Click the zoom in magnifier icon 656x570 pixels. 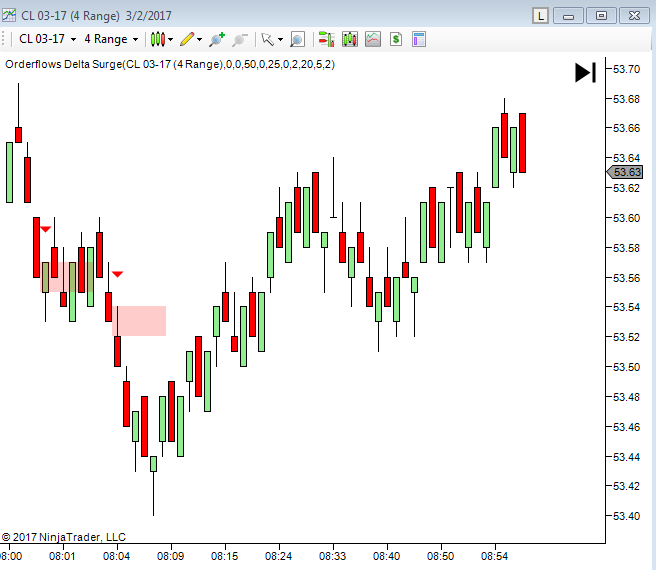pos(217,39)
